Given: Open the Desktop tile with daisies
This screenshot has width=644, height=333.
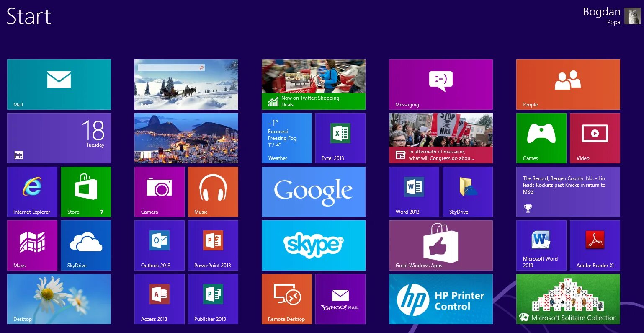Looking at the screenshot, I should click(59, 299).
